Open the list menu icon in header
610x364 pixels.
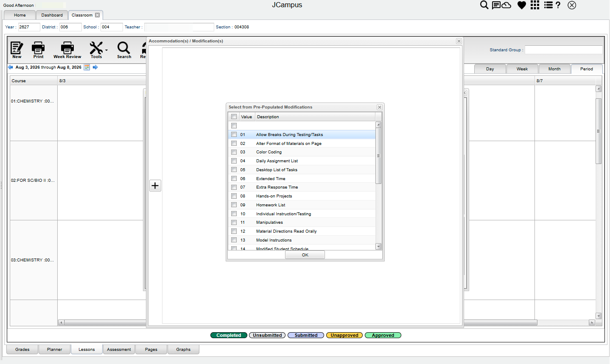click(x=548, y=5)
